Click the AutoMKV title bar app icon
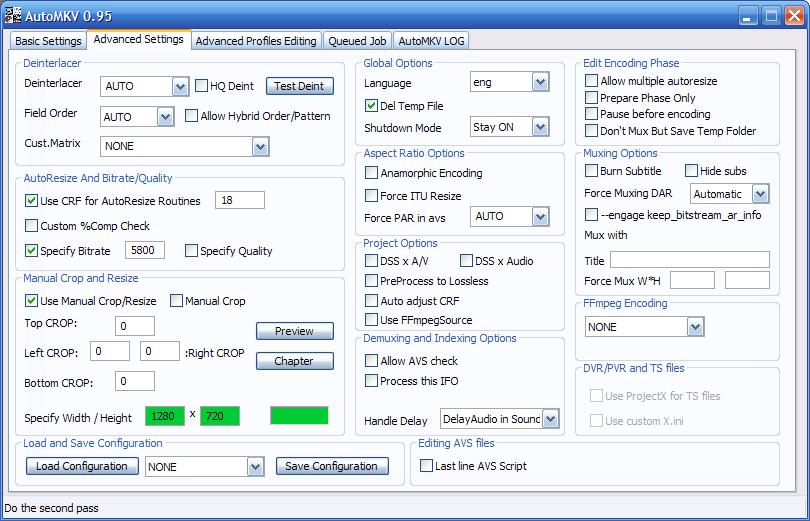Image resolution: width=810 pixels, height=521 pixels. tap(13, 15)
